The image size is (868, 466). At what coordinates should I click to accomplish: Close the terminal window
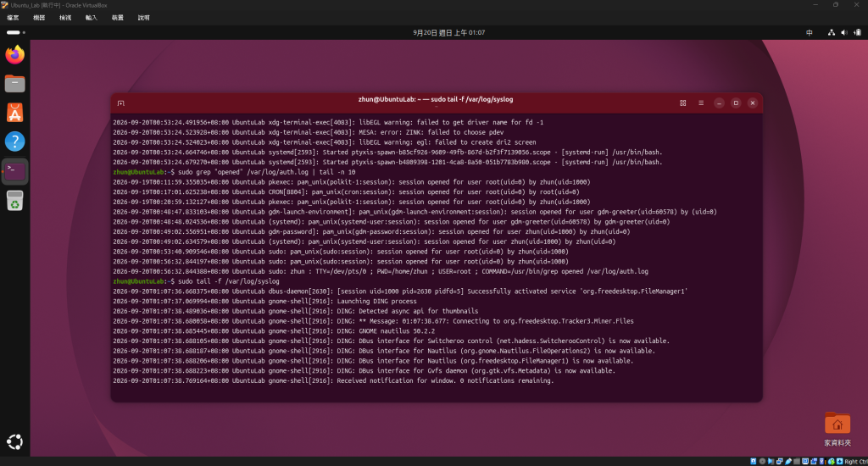[x=753, y=103]
